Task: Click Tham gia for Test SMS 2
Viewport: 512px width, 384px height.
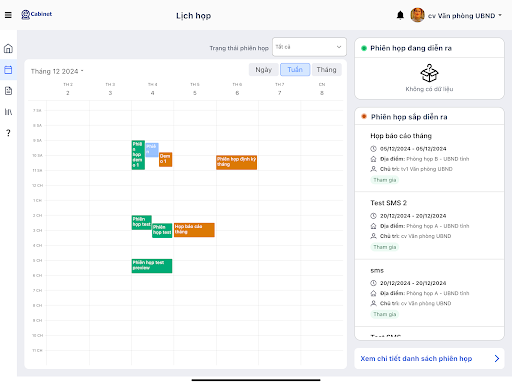Action: [385, 247]
